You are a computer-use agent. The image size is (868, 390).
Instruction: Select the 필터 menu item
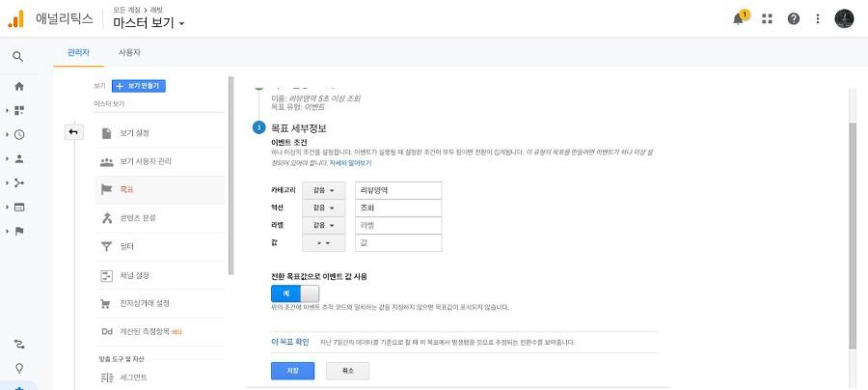160,246
